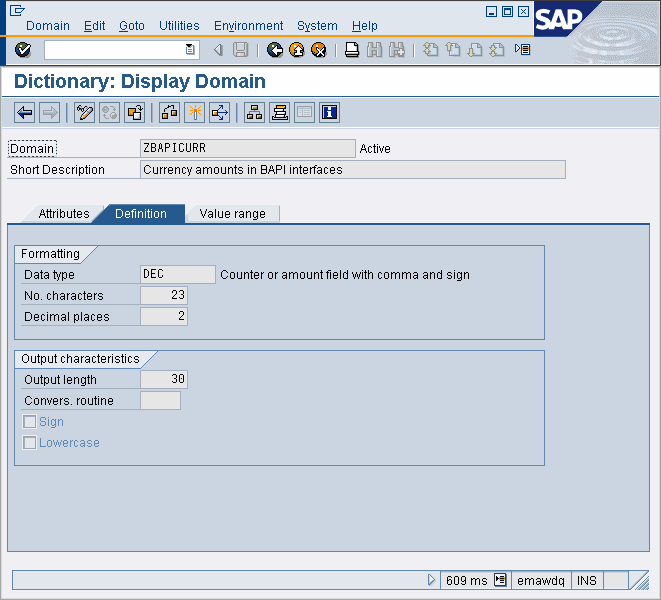Open the command field history dropdown
This screenshot has width=661, height=600.
click(190, 50)
